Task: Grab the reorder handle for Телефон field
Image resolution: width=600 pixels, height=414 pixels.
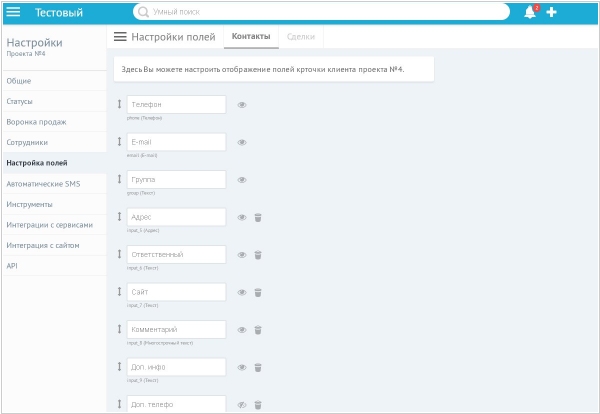Action: pos(119,104)
